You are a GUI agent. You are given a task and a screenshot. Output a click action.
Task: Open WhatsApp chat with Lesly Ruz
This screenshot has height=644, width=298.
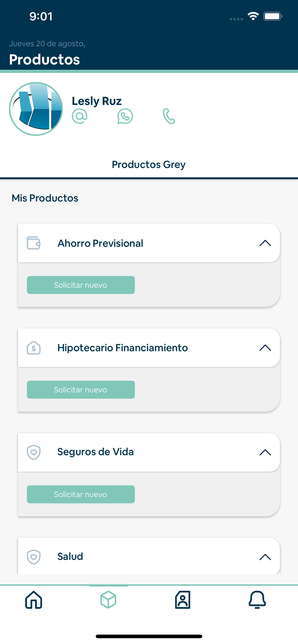[x=125, y=116]
